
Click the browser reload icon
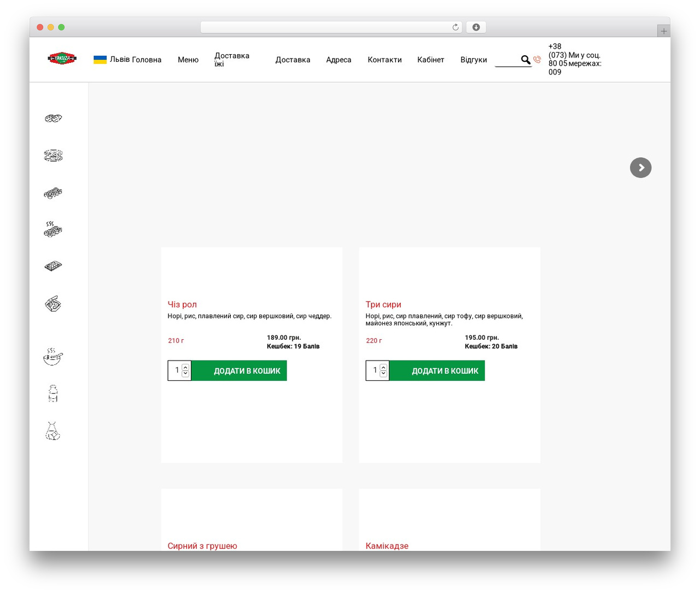tap(456, 27)
